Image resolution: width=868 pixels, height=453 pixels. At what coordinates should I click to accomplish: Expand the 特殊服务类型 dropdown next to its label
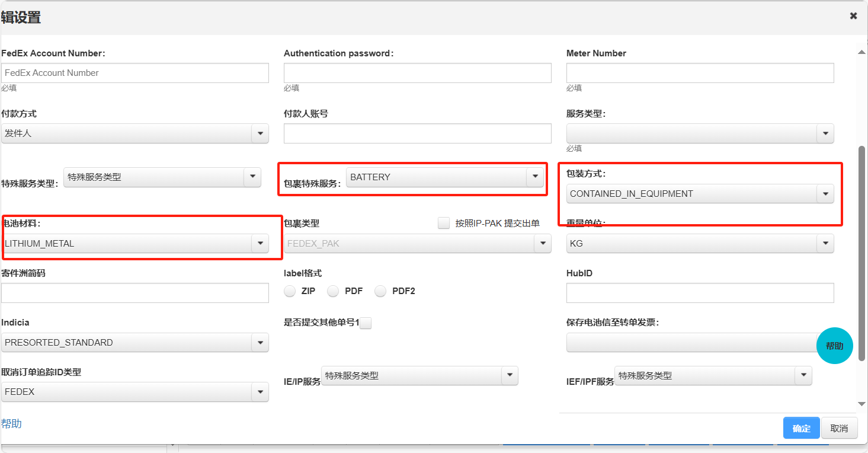tap(162, 177)
